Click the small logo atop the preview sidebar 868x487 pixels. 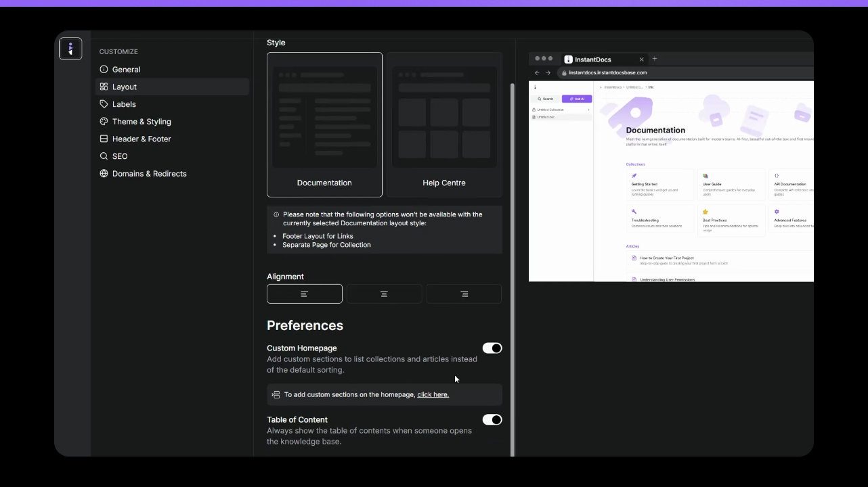coord(535,87)
